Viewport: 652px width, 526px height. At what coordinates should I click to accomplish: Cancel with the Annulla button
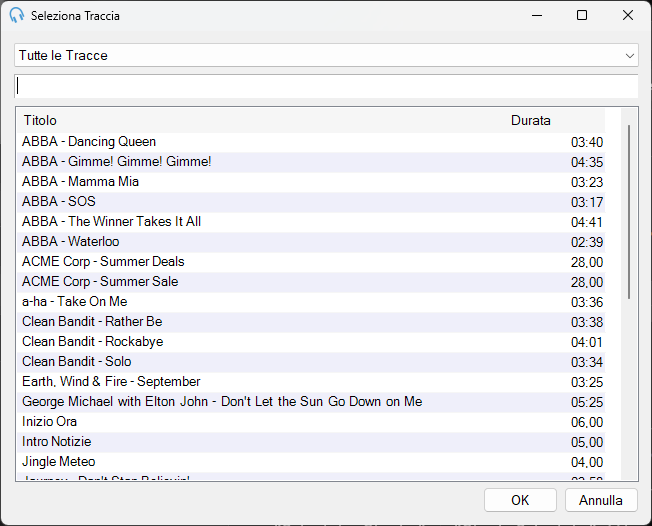pyautogui.click(x=601, y=500)
